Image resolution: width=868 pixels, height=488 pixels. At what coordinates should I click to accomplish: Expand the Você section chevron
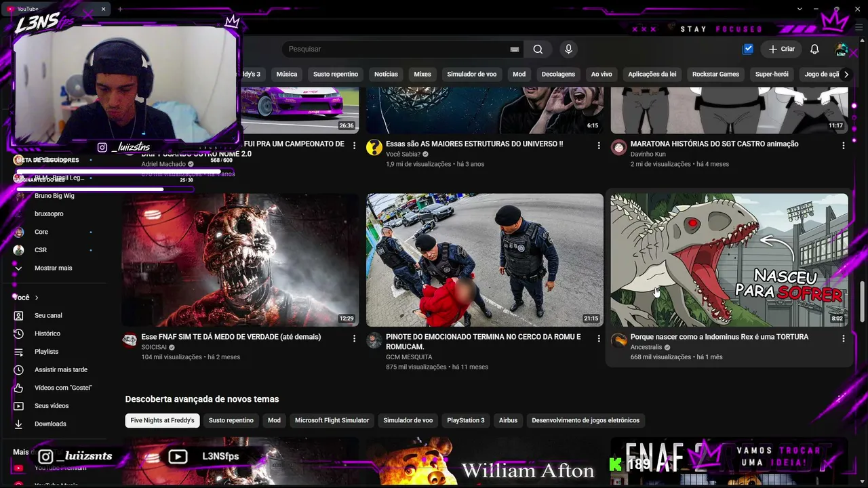tap(37, 298)
